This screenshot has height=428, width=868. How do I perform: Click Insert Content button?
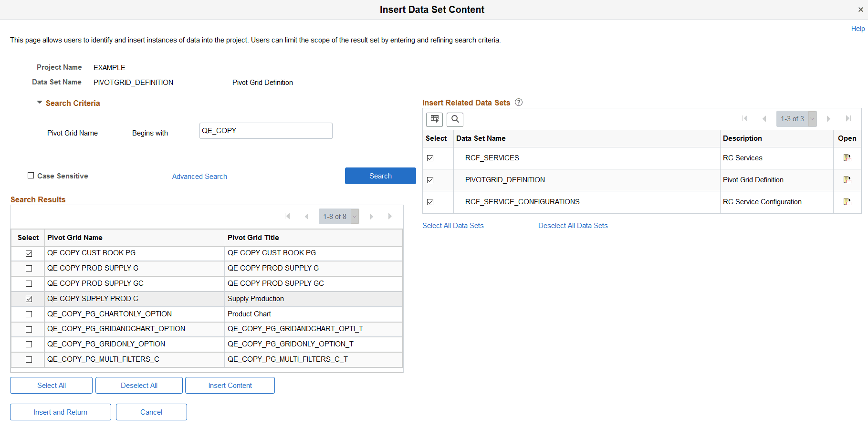tap(230, 386)
